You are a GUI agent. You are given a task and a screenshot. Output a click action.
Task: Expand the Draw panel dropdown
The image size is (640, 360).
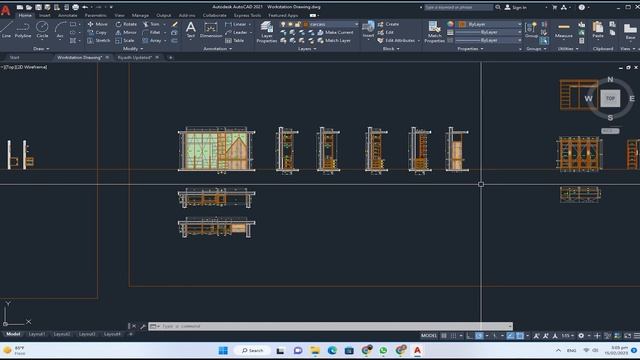pyautogui.click(x=41, y=49)
